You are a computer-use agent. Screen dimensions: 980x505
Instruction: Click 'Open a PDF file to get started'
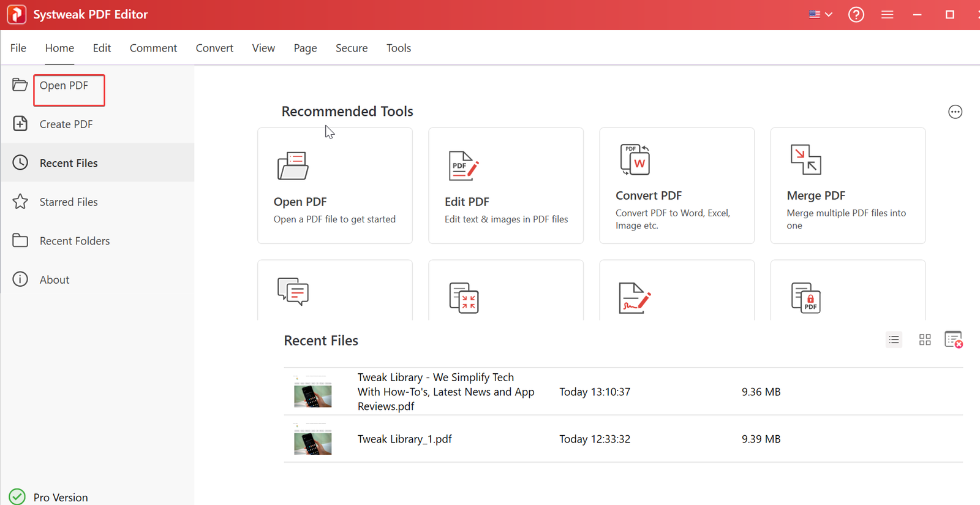334,219
